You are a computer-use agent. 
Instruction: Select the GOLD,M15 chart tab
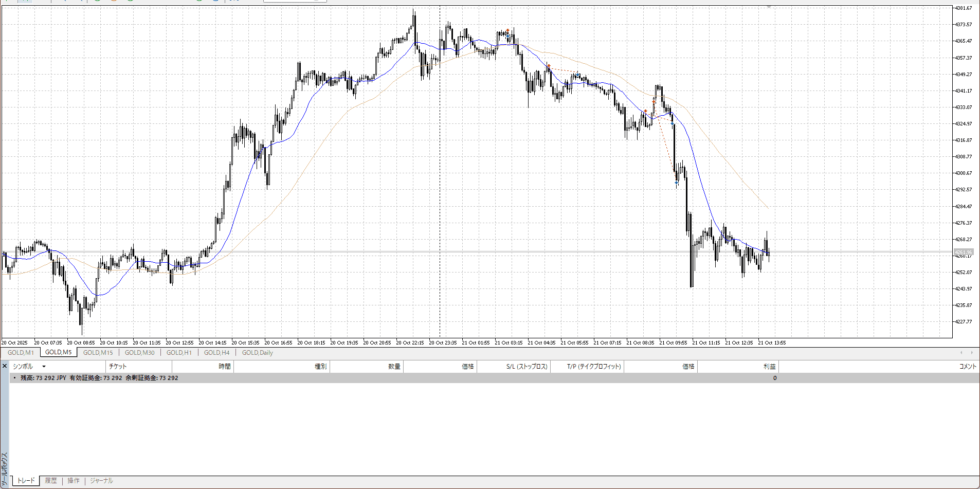coord(98,353)
